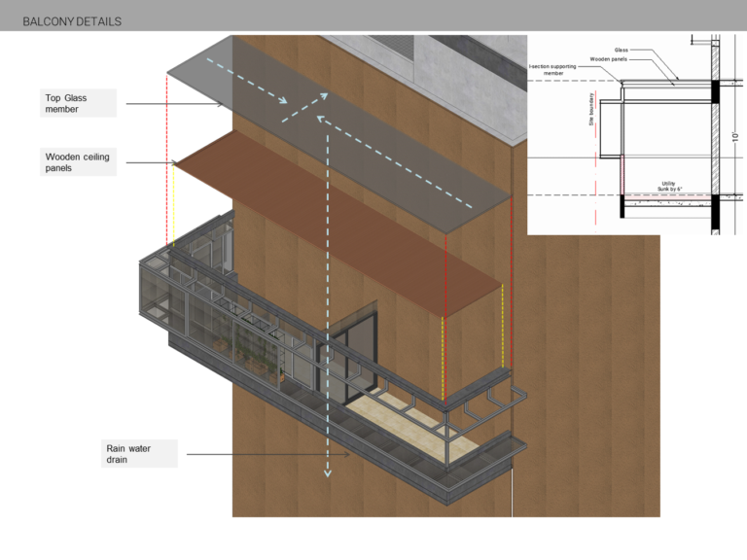The width and height of the screenshot is (747, 560).
Task: Select the 'Top Glass member' label
Action: (x=78, y=103)
